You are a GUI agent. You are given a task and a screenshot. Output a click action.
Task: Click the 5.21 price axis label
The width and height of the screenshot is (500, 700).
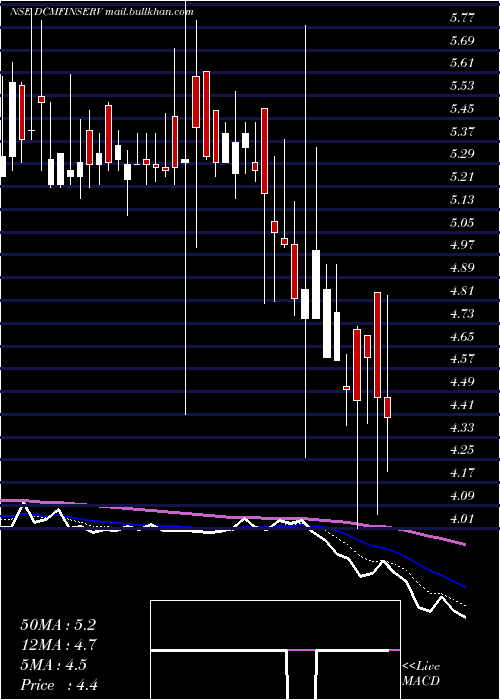462,177
